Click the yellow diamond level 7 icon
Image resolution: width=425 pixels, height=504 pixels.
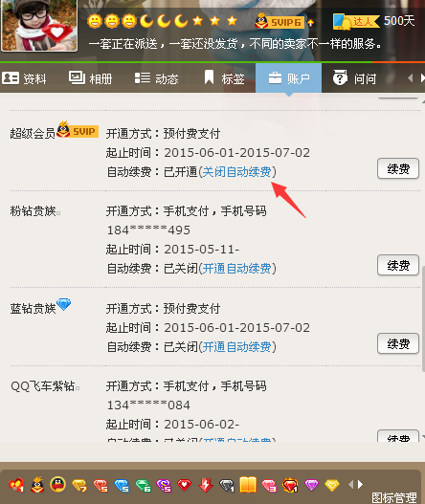79,486
